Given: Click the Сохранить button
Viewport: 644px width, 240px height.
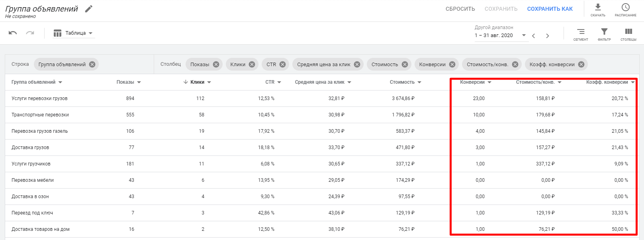Looking at the screenshot, I should click(x=501, y=9).
